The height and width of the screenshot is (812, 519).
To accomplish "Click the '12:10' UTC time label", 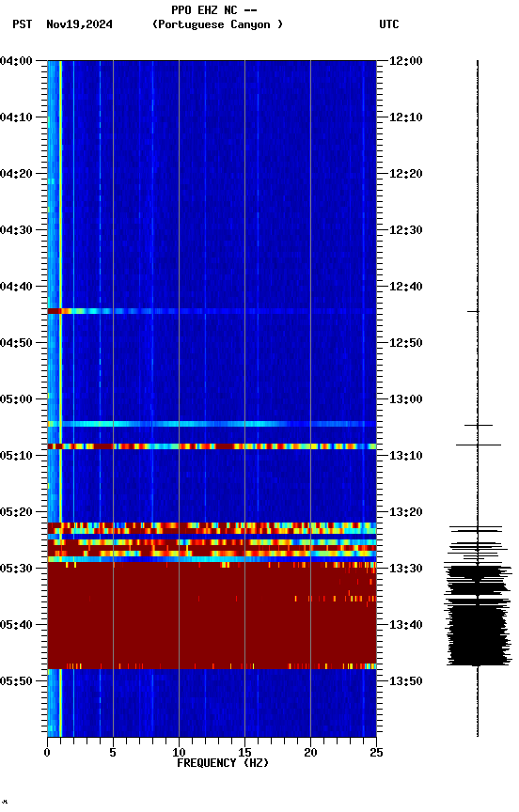I will tap(406, 117).
